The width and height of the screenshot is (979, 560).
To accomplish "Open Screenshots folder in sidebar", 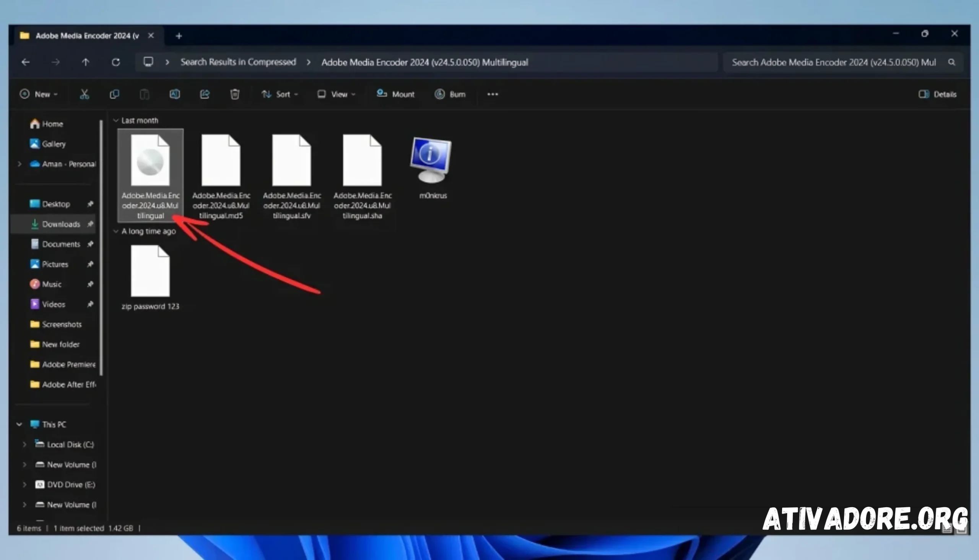I will (x=56, y=324).
